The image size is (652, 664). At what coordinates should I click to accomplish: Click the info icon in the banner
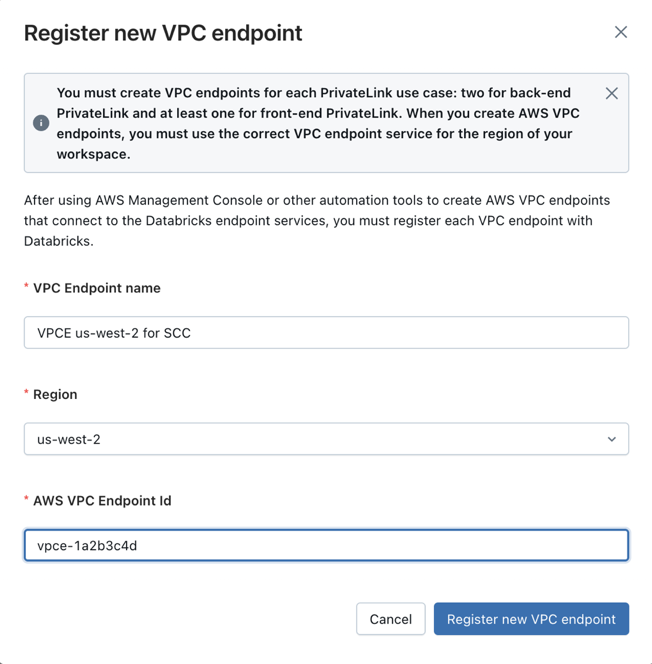[x=41, y=123]
